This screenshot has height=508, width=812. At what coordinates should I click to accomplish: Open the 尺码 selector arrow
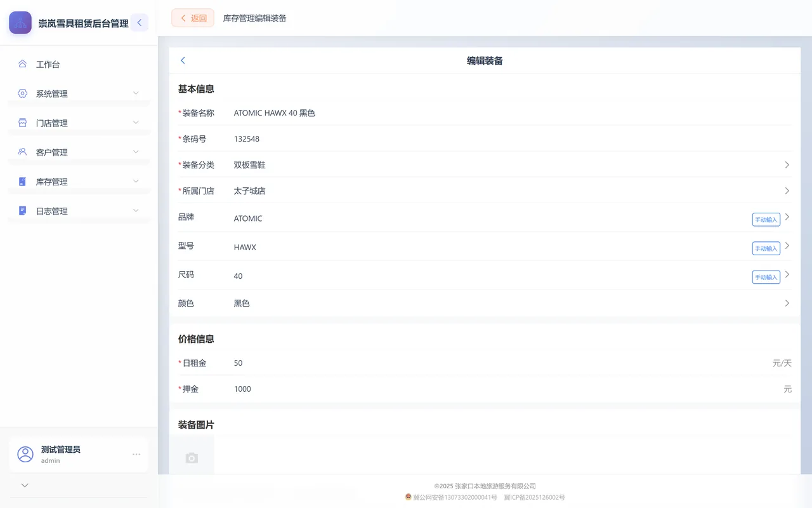(787, 274)
